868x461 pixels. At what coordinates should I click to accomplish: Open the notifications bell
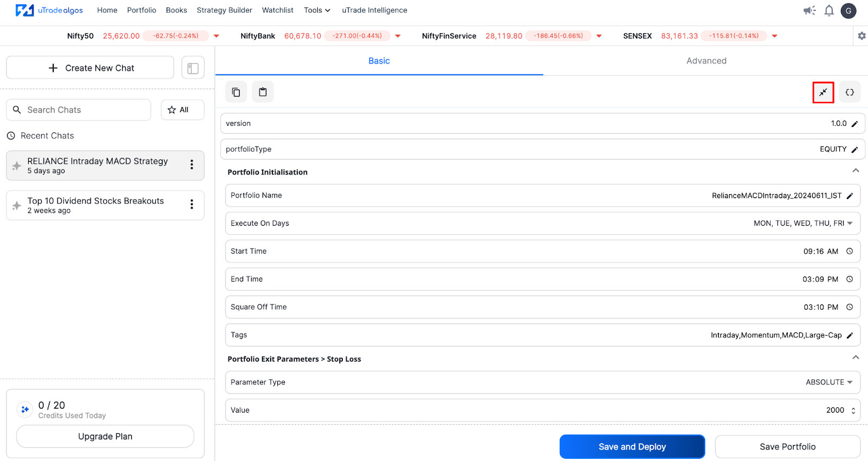click(829, 10)
